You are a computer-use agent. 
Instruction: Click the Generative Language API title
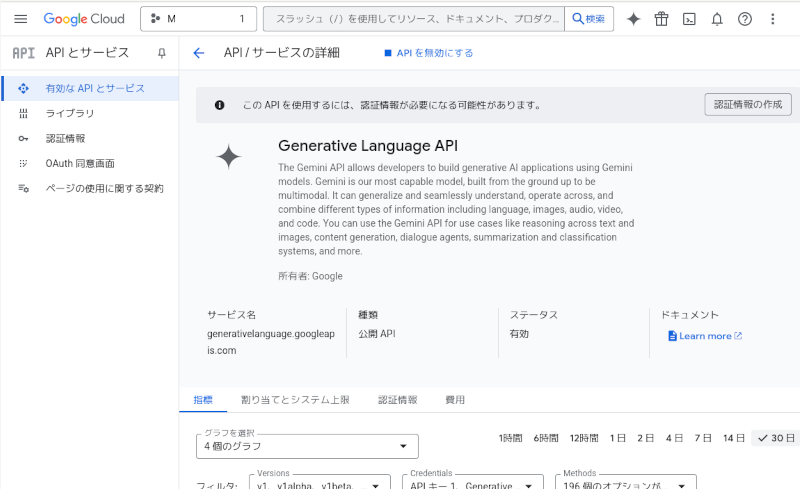368,146
